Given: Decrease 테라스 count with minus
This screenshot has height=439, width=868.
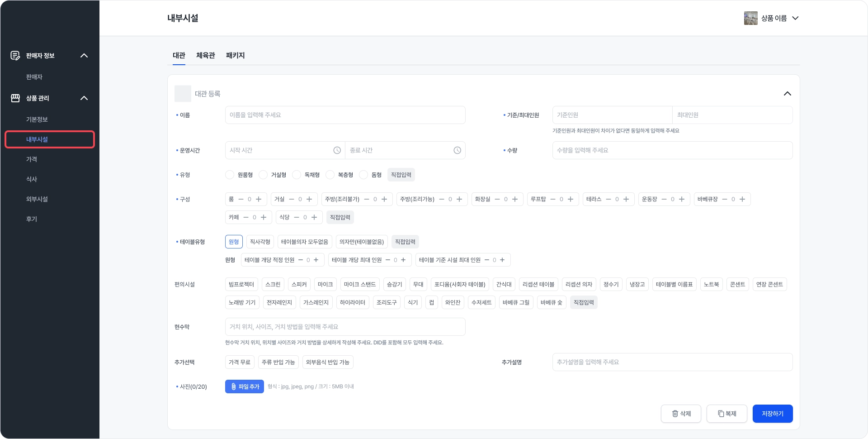Looking at the screenshot, I should [x=609, y=199].
